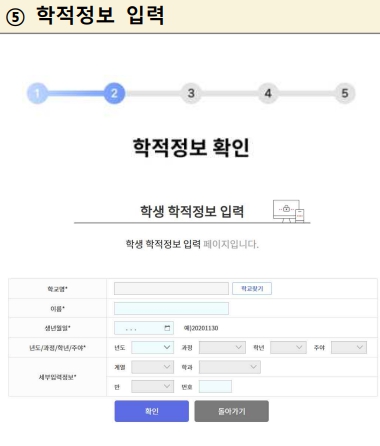Viewport: 380px width, 446px height.
Task: Expand the 학년 grade dropdown
Action: [288, 347]
